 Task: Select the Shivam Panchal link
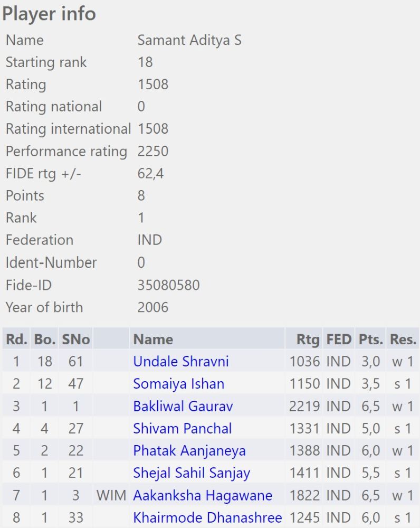pos(182,428)
